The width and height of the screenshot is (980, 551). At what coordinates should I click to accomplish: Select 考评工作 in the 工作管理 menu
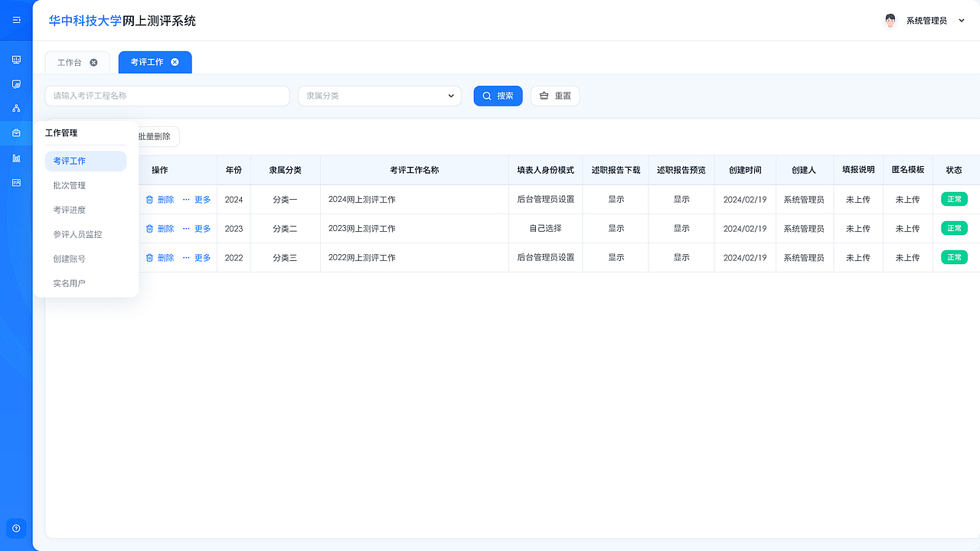coord(86,161)
